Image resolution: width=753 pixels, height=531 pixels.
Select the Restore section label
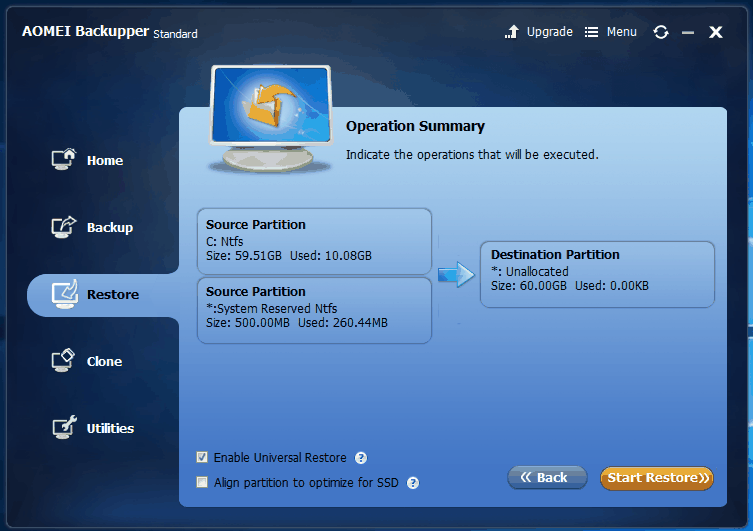113,294
